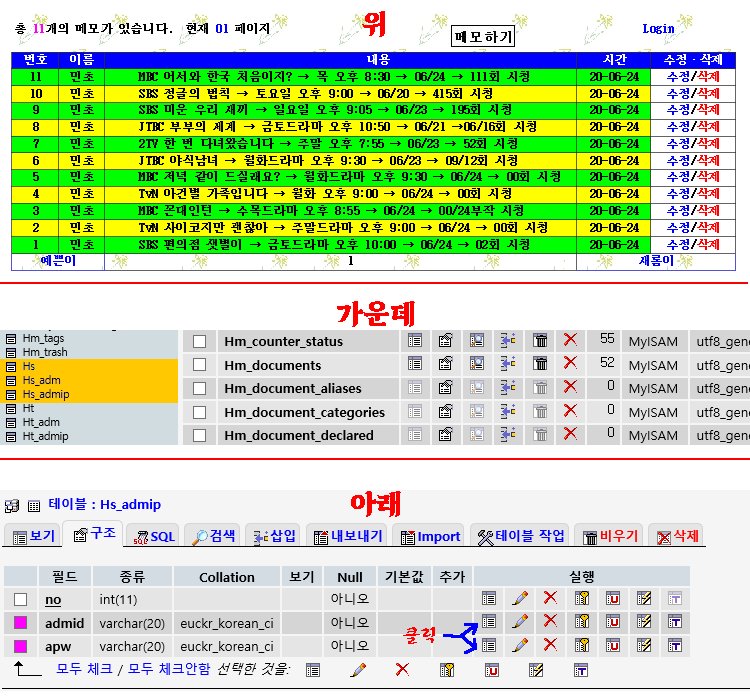Click Insert icon for Hm_documents
The width and height of the screenshot is (750, 700).
[x=508, y=364]
